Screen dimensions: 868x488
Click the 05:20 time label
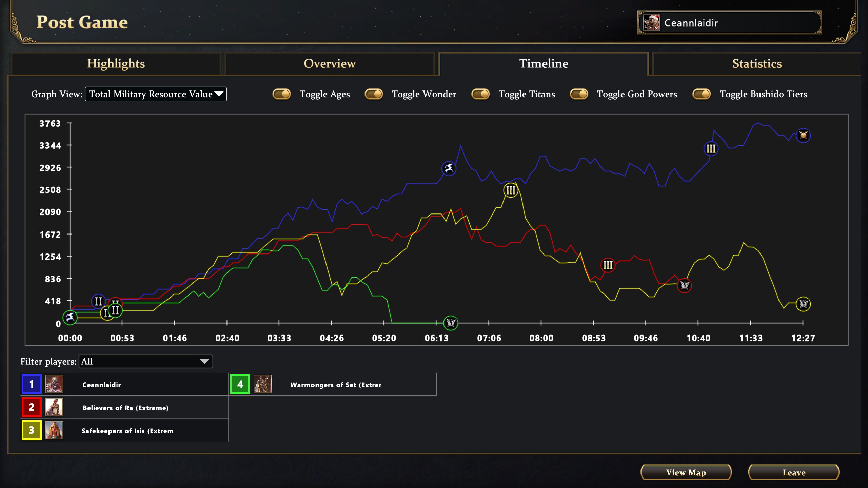(x=384, y=338)
